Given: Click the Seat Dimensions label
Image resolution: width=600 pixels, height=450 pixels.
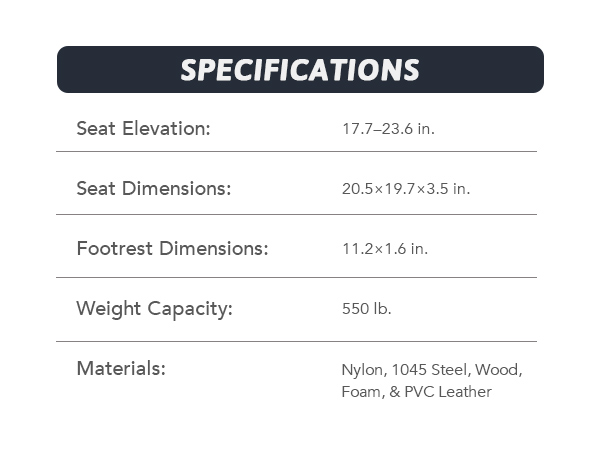Looking at the screenshot, I should coord(153,188).
